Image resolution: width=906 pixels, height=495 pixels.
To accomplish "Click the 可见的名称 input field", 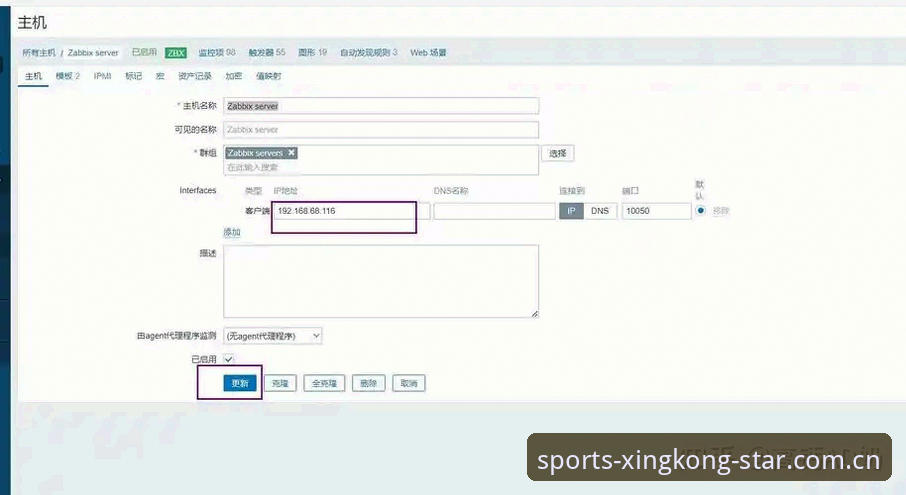I will (381, 130).
